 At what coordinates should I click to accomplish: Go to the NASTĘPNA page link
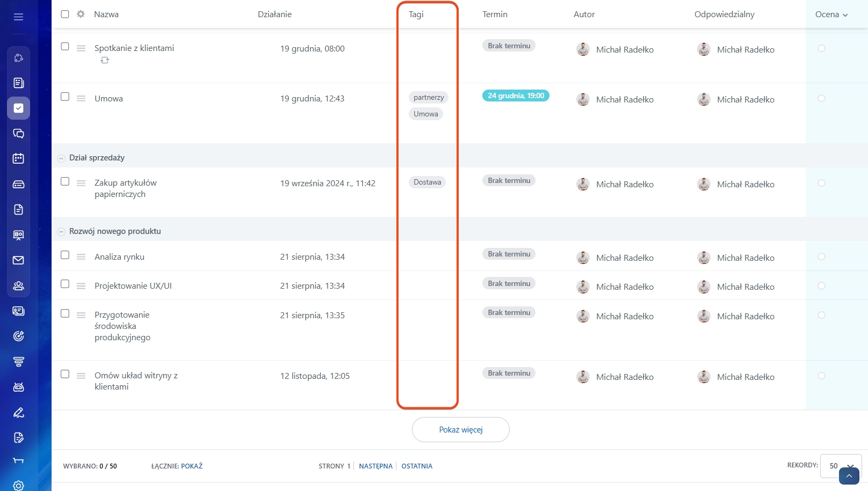coord(375,466)
